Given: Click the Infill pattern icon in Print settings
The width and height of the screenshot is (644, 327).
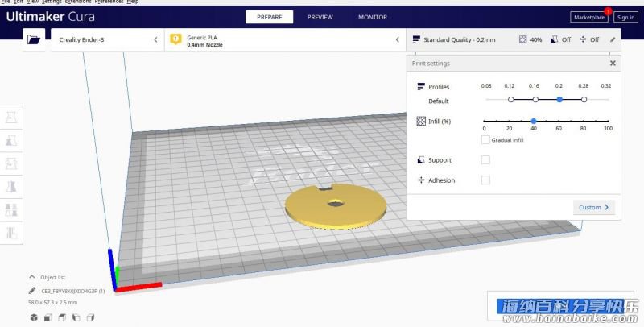Looking at the screenshot, I should coord(421,121).
